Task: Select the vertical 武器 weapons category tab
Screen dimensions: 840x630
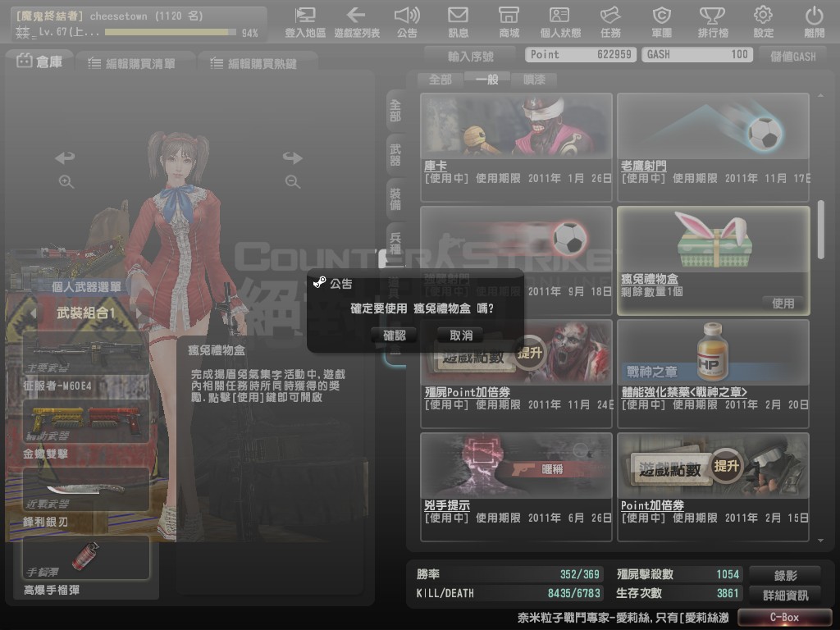Action: [395, 155]
